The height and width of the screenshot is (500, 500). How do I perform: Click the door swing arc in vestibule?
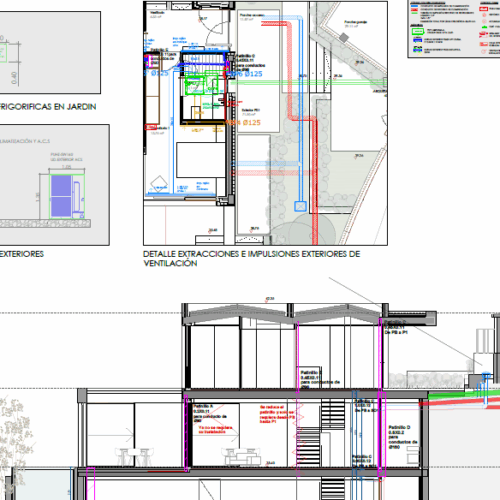211,23
